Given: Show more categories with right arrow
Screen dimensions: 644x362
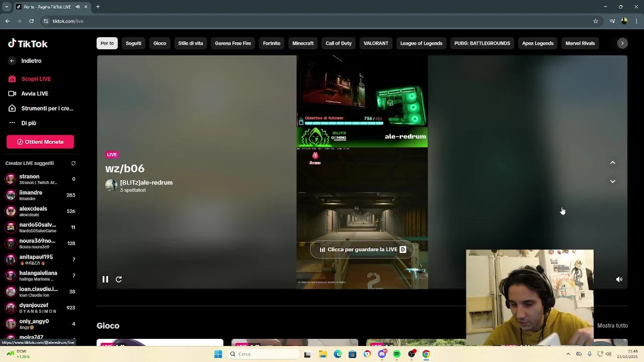Looking at the screenshot, I should [x=622, y=43].
